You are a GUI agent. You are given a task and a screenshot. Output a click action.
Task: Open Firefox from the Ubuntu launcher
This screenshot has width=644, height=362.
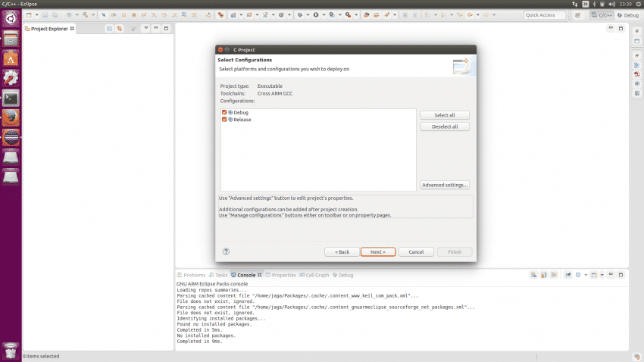click(x=11, y=118)
